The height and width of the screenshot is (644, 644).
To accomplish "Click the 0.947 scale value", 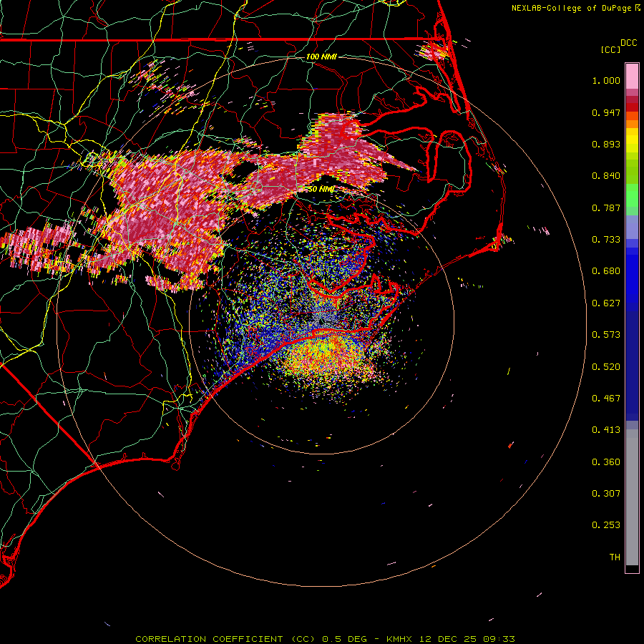I will 606,112.
